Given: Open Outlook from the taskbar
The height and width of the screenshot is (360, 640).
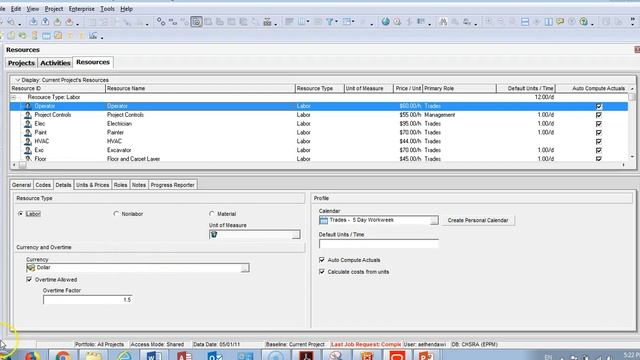Looking at the screenshot, I should (215, 356).
